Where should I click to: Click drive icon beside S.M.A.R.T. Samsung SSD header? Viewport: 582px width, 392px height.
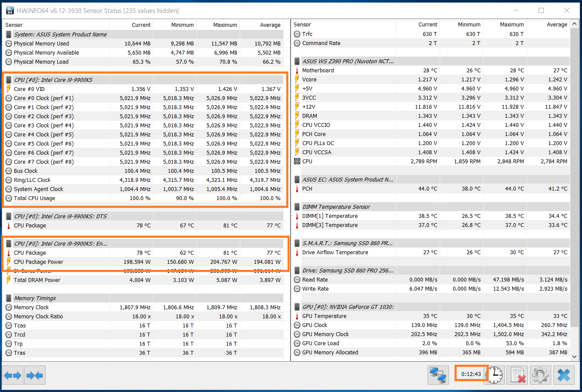[x=297, y=243]
